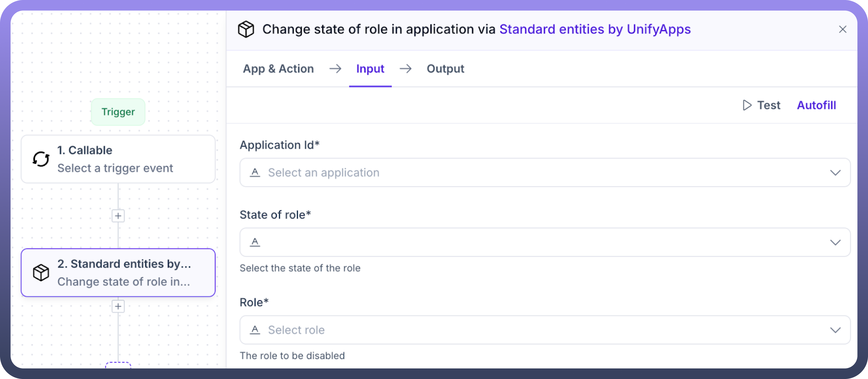Add step between Callable and Standard entities
Viewport: 868px width, 379px height.
pyautogui.click(x=118, y=216)
